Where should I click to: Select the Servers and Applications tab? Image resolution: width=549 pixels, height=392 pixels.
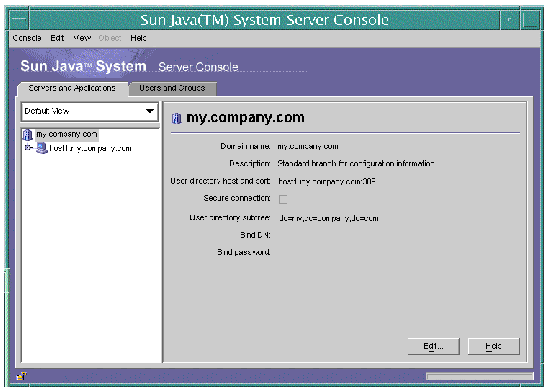(x=72, y=88)
